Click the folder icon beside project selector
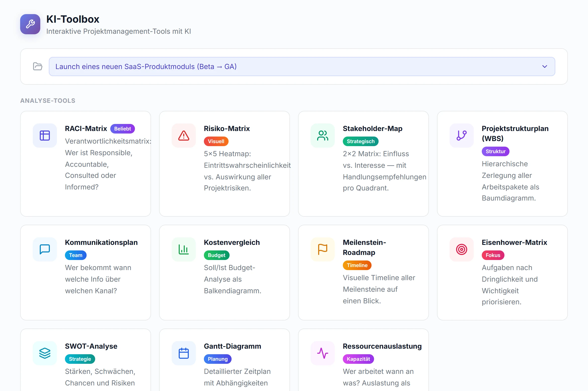Image resolution: width=588 pixels, height=391 pixels. [x=38, y=67]
